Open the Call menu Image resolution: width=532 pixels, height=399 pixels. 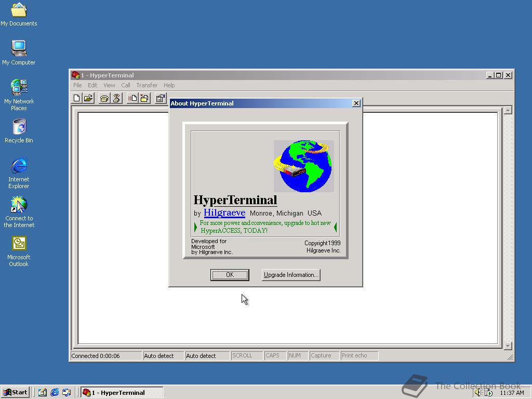[126, 85]
